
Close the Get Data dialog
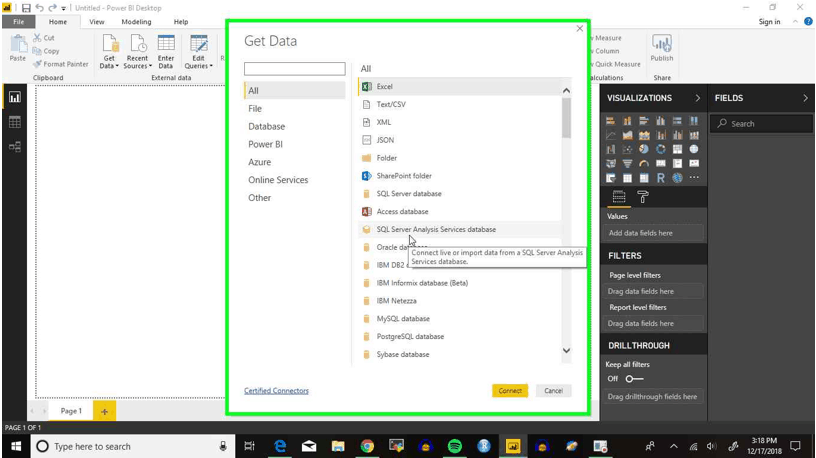(x=580, y=29)
